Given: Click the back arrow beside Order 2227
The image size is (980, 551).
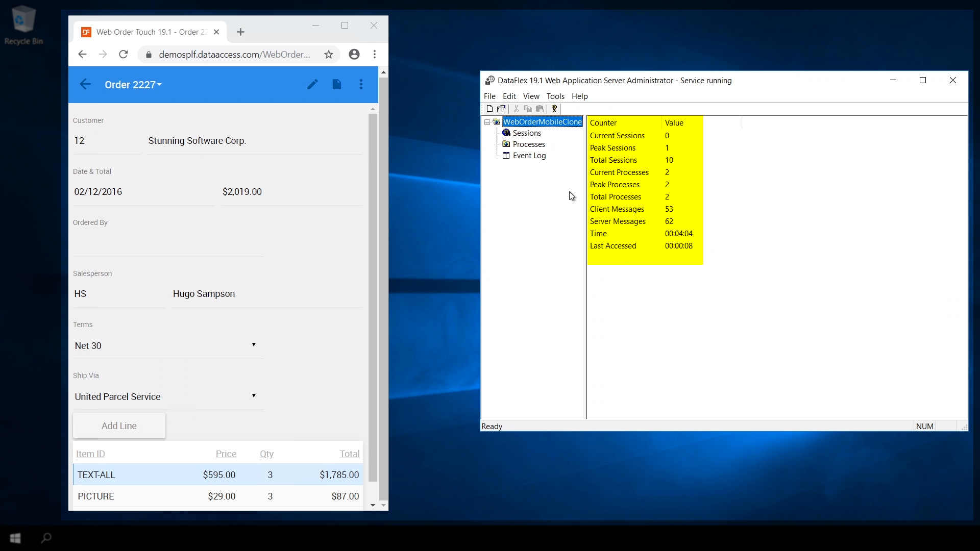Looking at the screenshot, I should [85, 85].
